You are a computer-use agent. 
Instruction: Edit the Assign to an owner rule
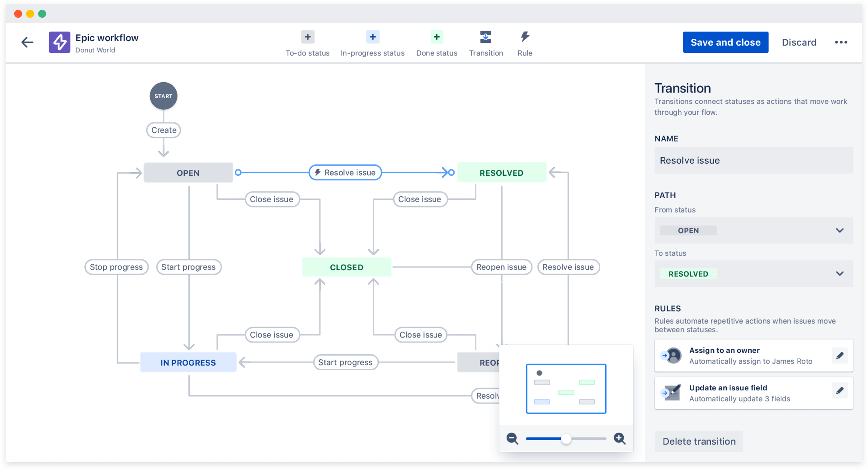pos(840,355)
